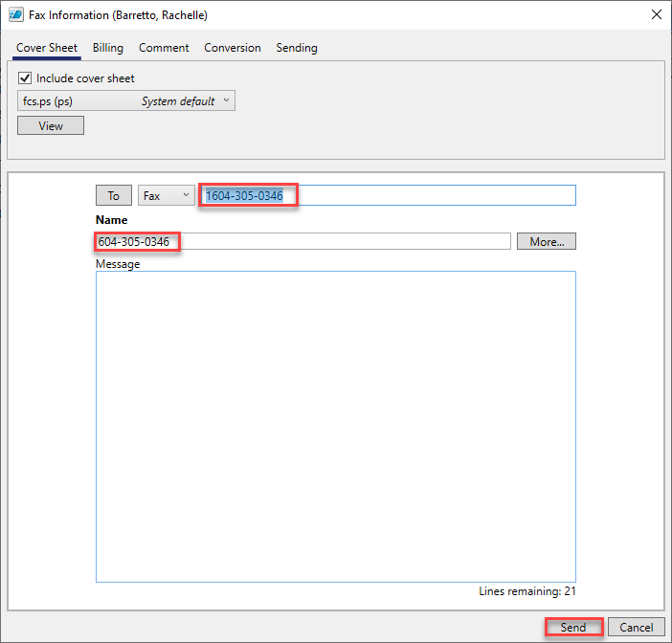Switch to the Cover Sheet tab

(47, 48)
